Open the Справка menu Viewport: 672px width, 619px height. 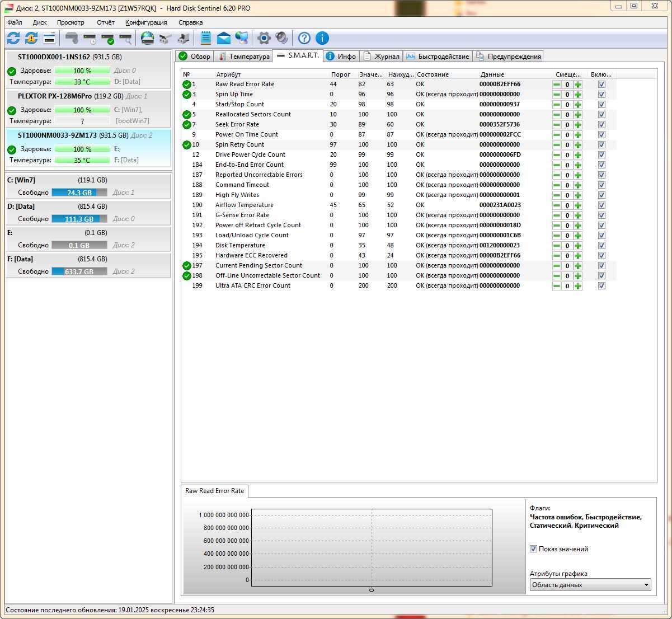191,22
